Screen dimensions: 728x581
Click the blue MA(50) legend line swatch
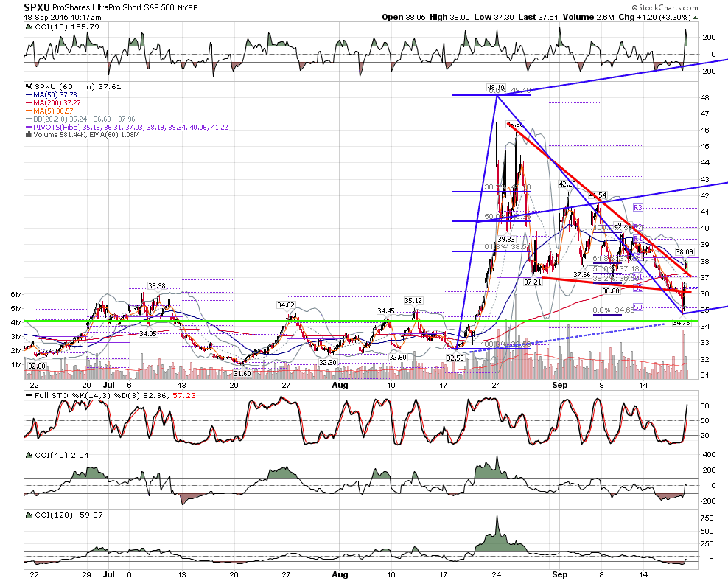pos(29,94)
